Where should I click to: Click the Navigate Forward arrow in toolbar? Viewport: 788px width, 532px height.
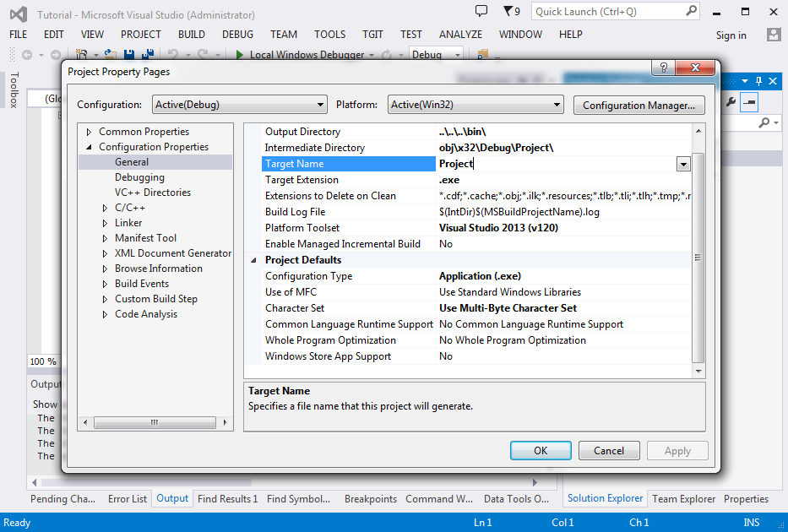(x=56, y=55)
